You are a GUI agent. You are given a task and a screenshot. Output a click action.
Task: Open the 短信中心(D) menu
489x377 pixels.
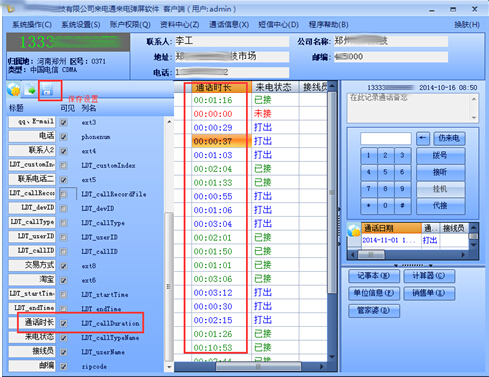[x=278, y=25]
